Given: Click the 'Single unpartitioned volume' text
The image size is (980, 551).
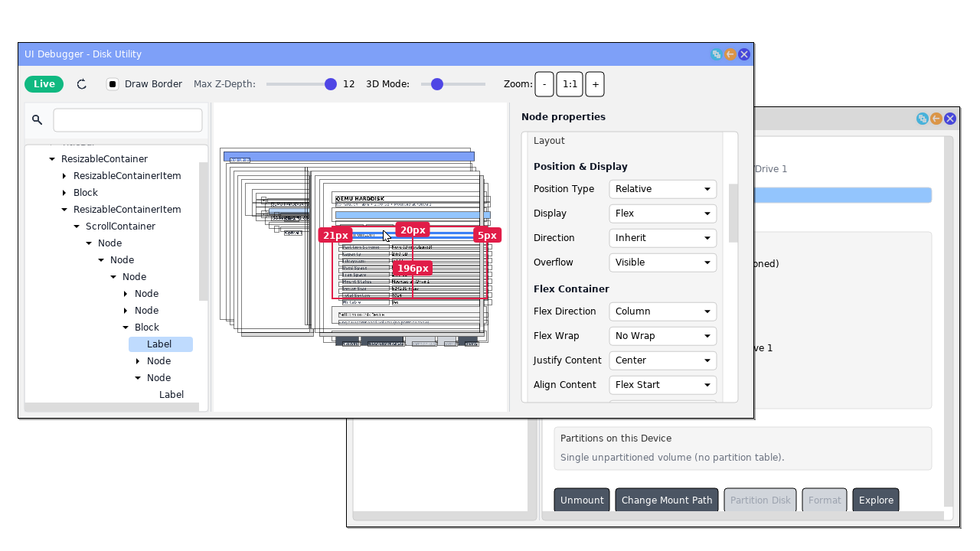Looking at the screenshot, I should (x=672, y=458).
